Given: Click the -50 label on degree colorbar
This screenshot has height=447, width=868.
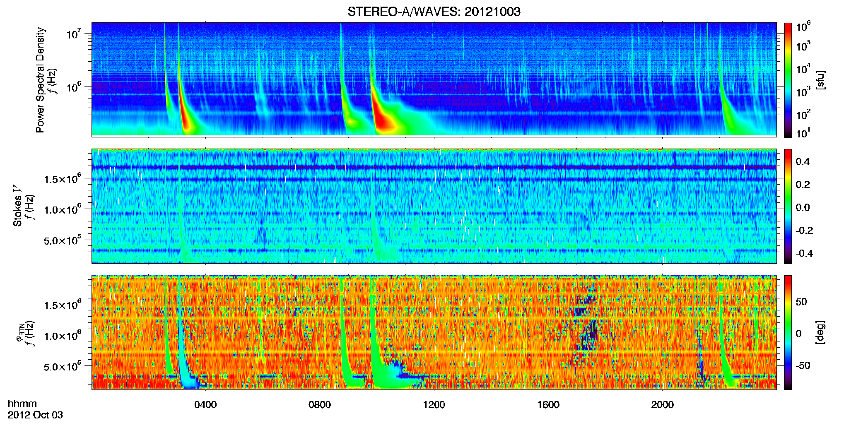Looking at the screenshot, I should point(803,366).
